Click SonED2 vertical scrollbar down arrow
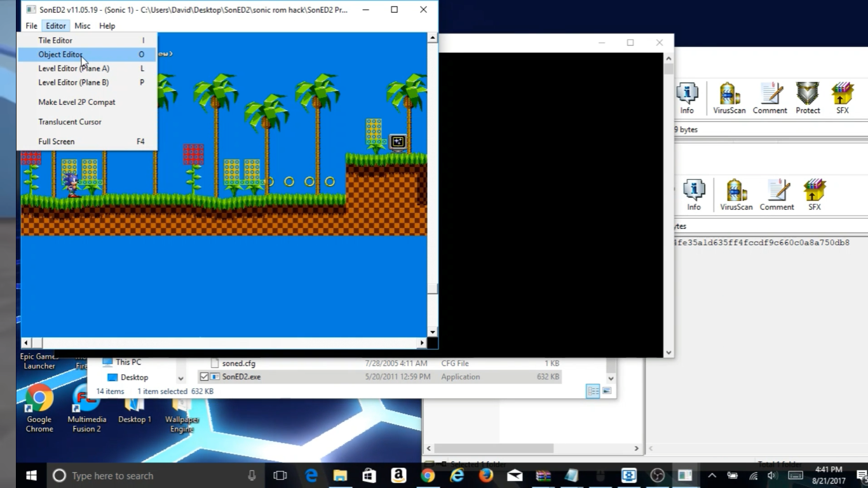The image size is (868, 488). pos(432,332)
